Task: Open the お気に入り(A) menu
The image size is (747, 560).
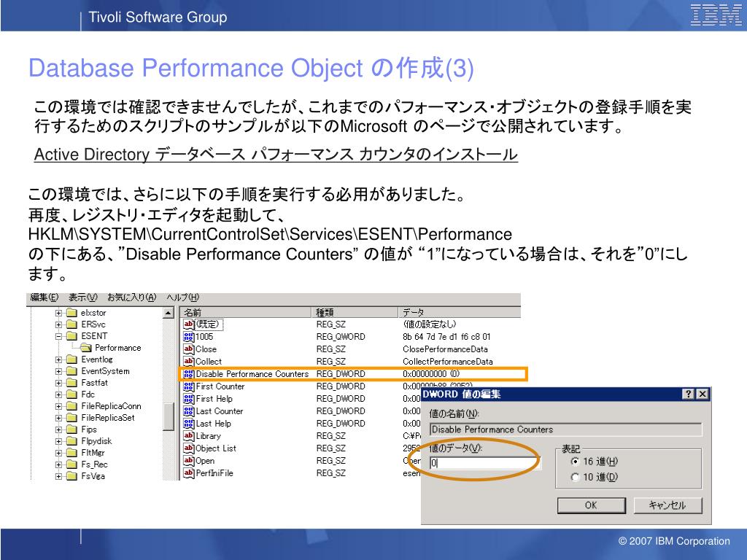Action: pyautogui.click(x=132, y=297)
